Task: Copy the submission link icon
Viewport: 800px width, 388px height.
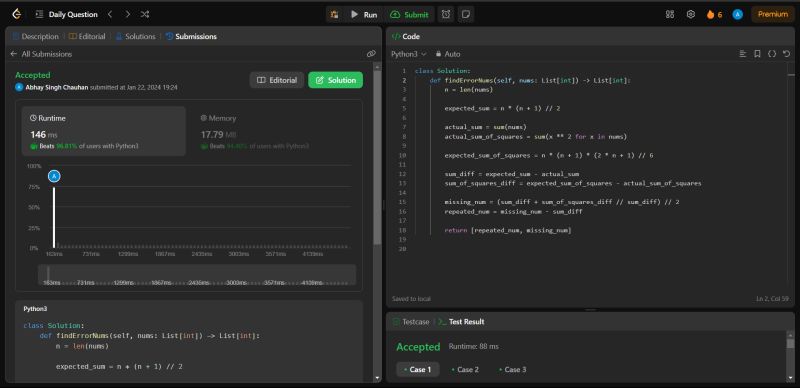Action: [x=371, y=54]
